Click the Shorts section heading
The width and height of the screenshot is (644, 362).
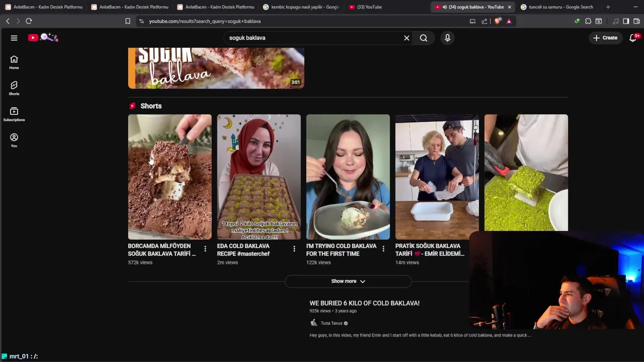pyautogui.click(x=151, y=106)
